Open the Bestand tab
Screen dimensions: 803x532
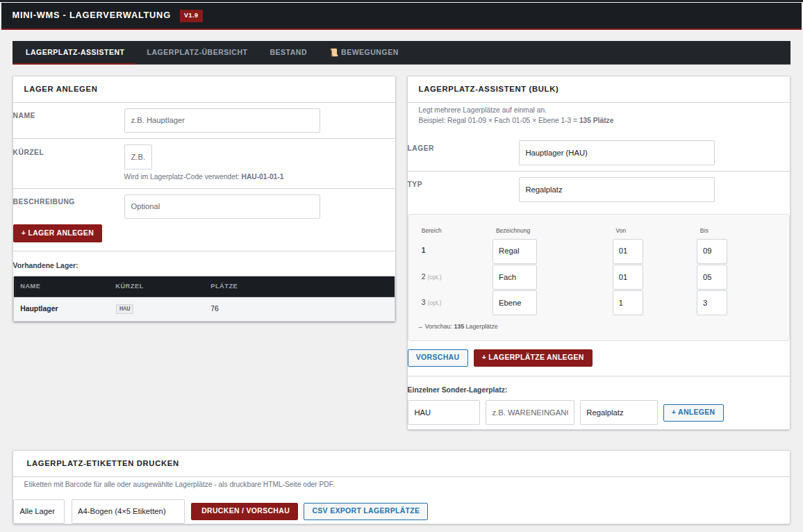point(288,52)
